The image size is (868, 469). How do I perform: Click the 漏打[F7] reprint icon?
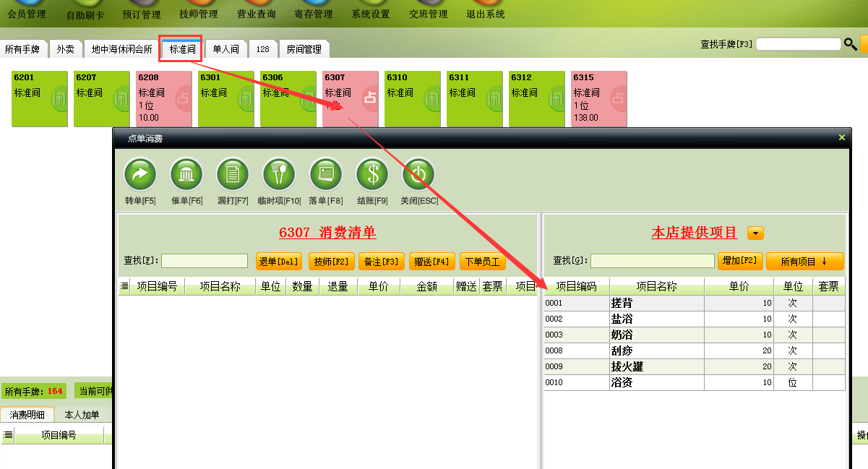click(x=233, y=175)
